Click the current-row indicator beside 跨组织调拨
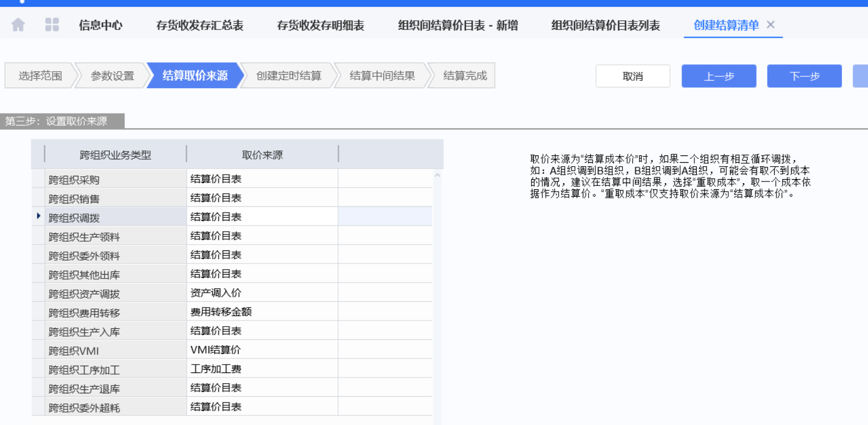 point(38,216)
